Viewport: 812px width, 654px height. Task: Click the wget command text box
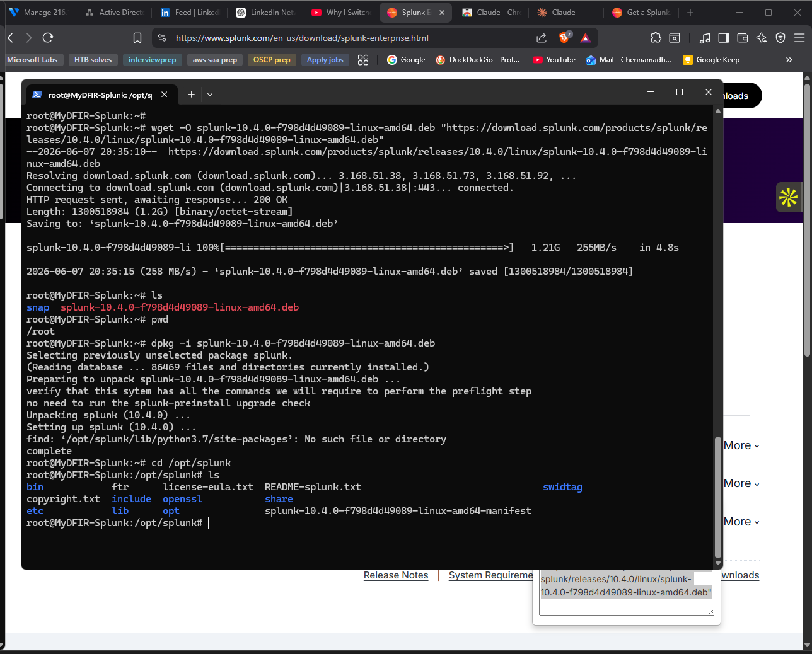click(x=627, y=592)
